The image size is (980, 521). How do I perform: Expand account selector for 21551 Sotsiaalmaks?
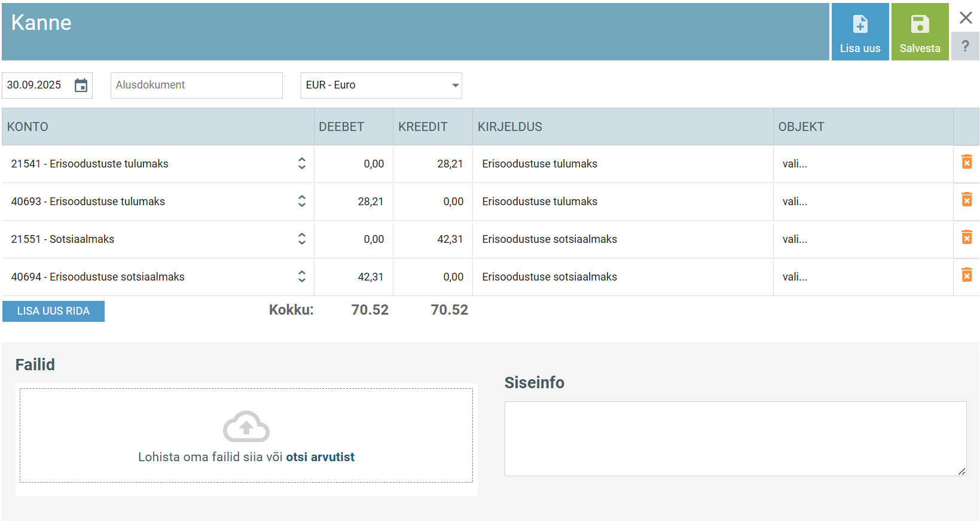(x=301, y=239)
